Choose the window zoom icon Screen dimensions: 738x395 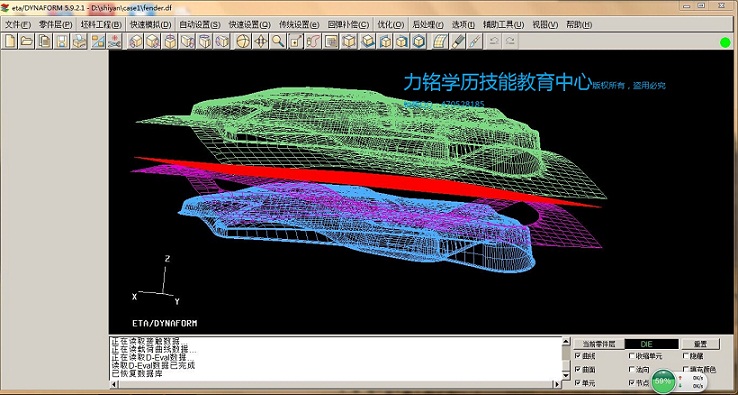pyautogui.click(x=296, y=41)
